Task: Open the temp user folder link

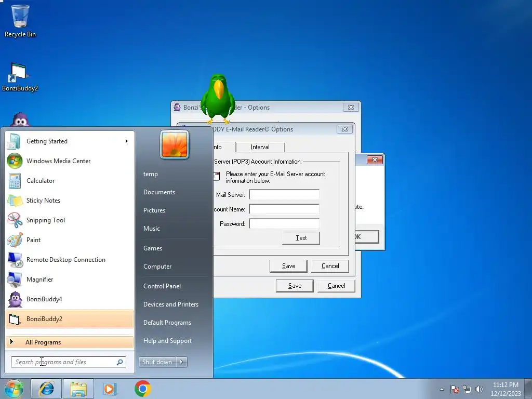Action: 151,174
